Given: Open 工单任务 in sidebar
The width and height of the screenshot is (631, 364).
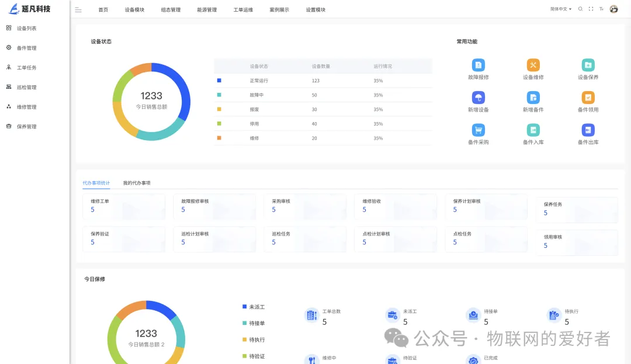Looking at the screenshot, I should click(x=26, y=68).
